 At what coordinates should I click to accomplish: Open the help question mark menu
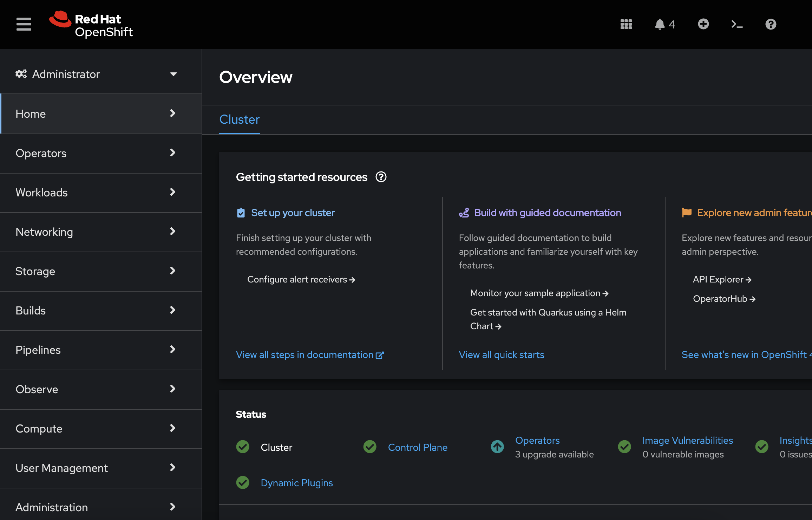coord(771,24)
